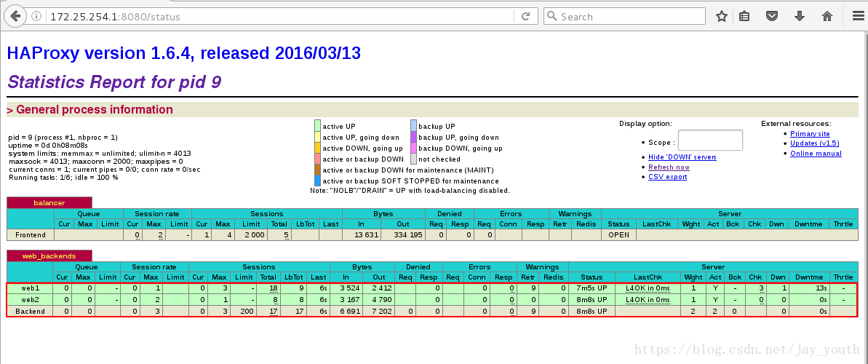Click the active UP legend color box

coord(317,127)
